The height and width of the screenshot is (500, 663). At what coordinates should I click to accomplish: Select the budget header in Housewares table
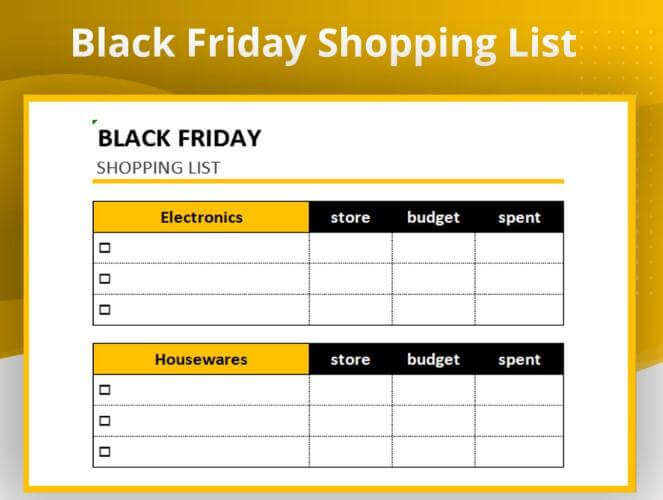pos(433,359)
